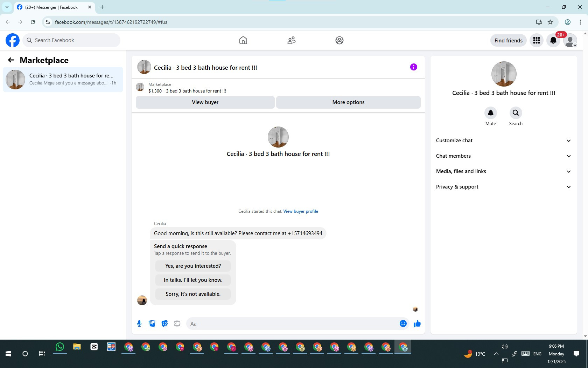588x368 pixels.
Task: Search in conversation using magnifier icon
Action: [x=516, y=113]
